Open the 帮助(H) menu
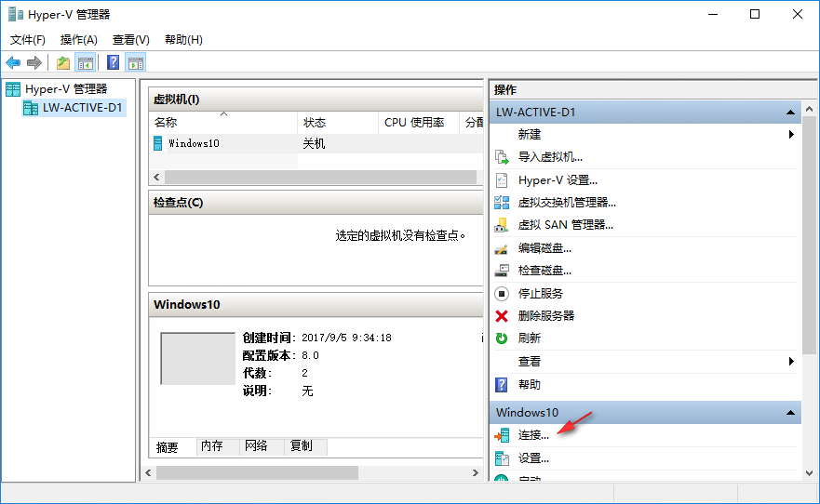The width and height of the screenshot is (820, 504). coord(183,40)
